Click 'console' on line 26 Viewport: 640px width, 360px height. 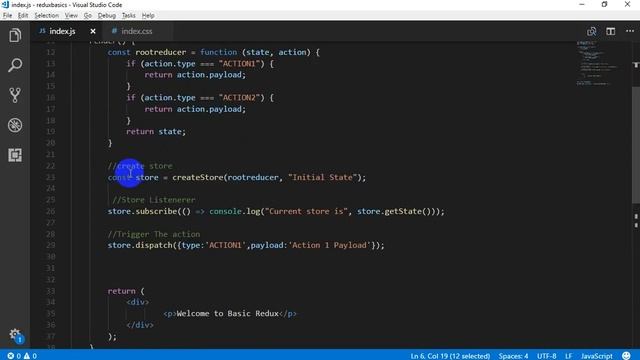click(225, 211)
